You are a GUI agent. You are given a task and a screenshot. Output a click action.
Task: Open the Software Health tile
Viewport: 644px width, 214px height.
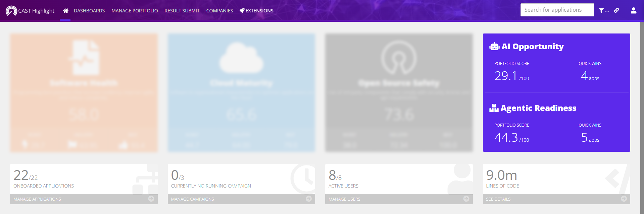pos(84,92)
